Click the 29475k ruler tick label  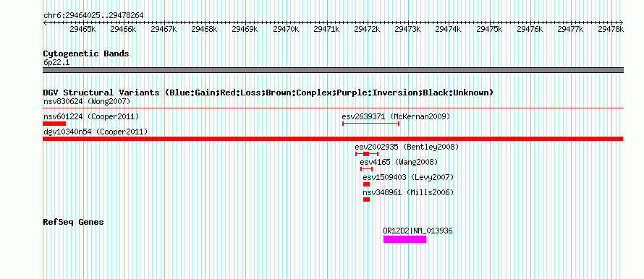[490, 29]
